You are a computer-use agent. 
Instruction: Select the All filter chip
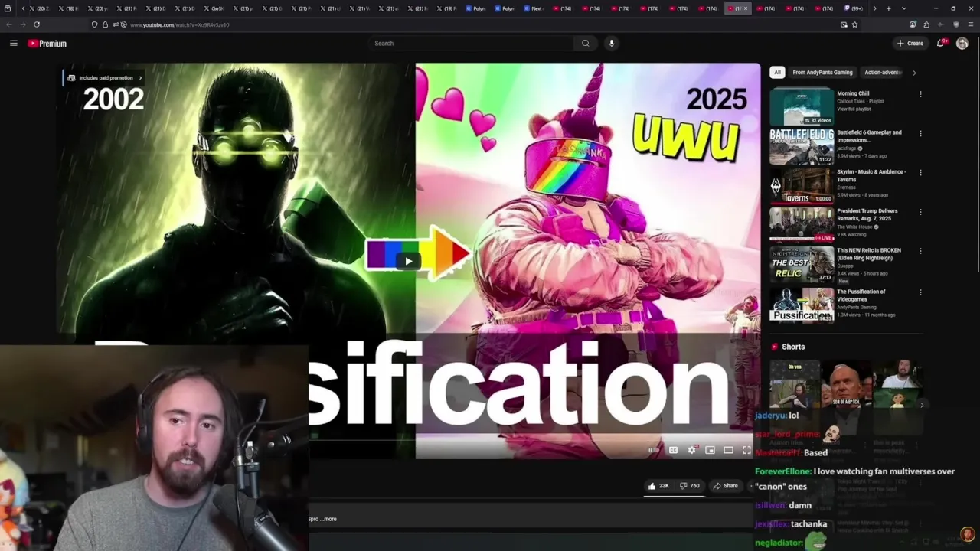[x=777, y=73]
